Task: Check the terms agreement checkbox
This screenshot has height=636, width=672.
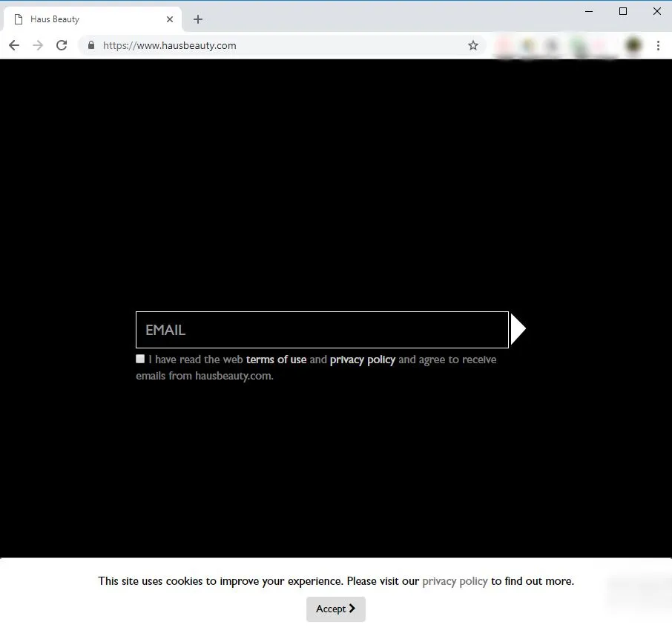Action: tap(140, 359)
